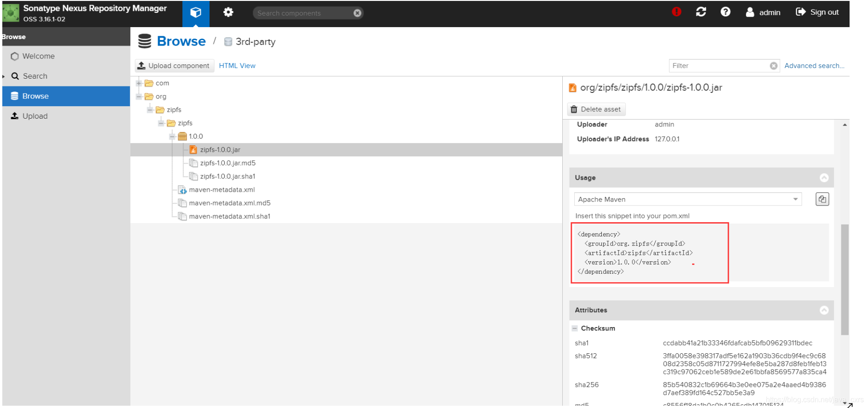
Task: Switch to HTML View
Action: point(237,66)
